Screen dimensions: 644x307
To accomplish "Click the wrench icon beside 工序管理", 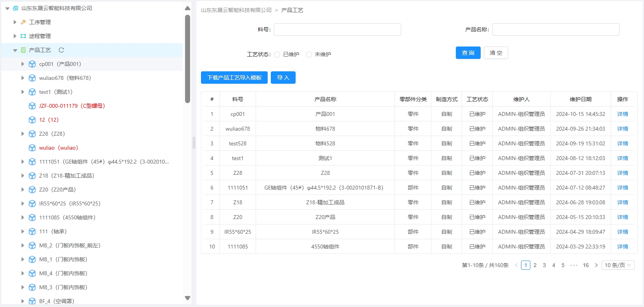I will point(23,22).
